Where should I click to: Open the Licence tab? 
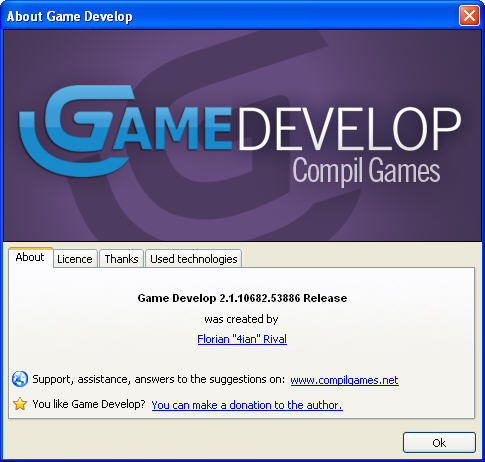point(75,259)
